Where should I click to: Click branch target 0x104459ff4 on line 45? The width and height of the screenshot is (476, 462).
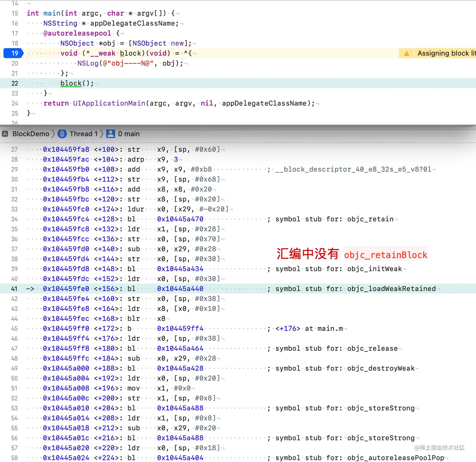180,328
